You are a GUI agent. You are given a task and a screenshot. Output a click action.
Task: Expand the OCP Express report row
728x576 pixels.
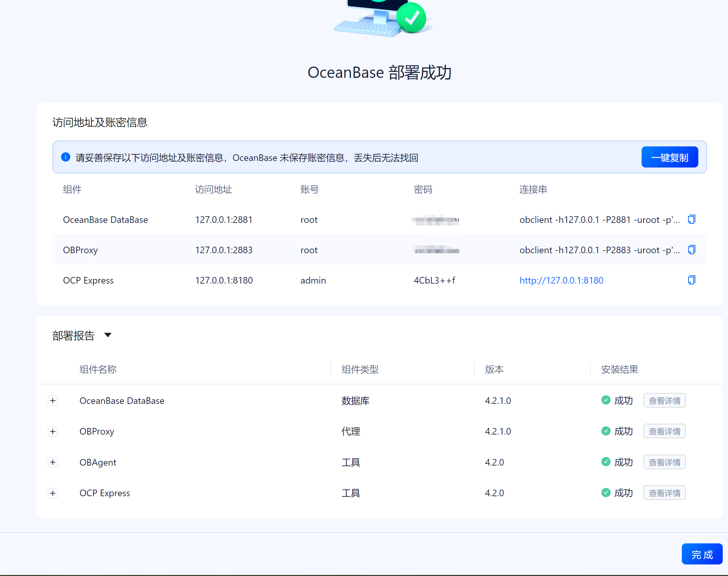(53, 493)
